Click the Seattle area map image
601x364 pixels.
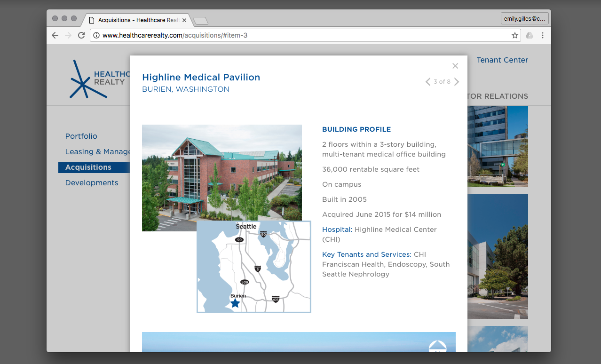pos(254,267)
